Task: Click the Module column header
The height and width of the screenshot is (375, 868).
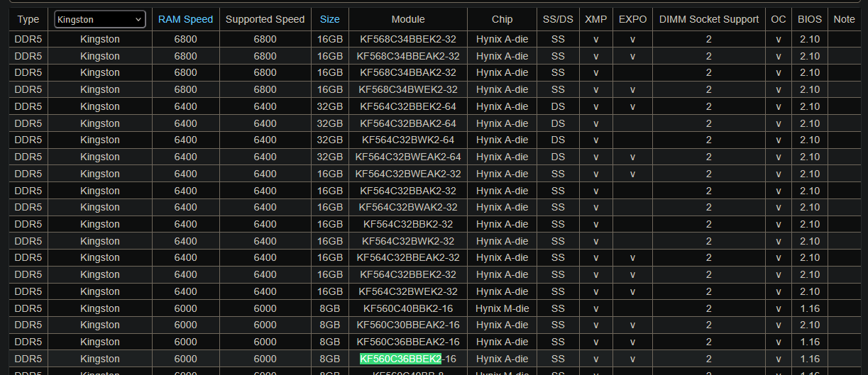Action: (408, 19)
